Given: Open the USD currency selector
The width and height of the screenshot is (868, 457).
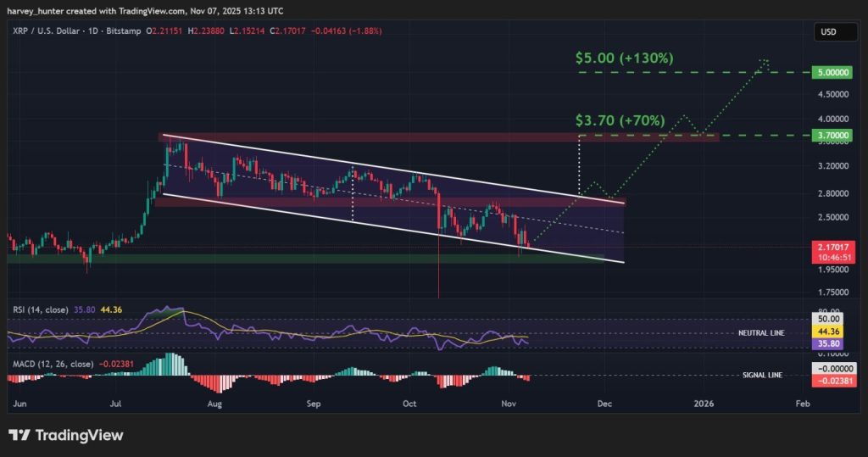Looking at the screenshot, I should 828,31.
